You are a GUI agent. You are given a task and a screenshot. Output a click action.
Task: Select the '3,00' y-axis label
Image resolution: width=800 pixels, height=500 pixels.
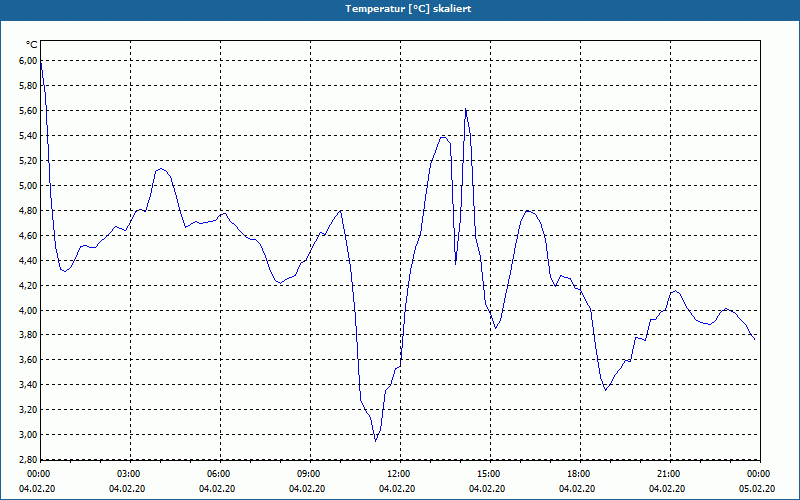28,435
